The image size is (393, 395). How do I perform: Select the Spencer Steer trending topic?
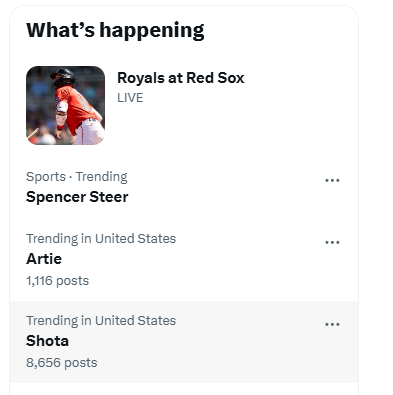coord(77,197)
